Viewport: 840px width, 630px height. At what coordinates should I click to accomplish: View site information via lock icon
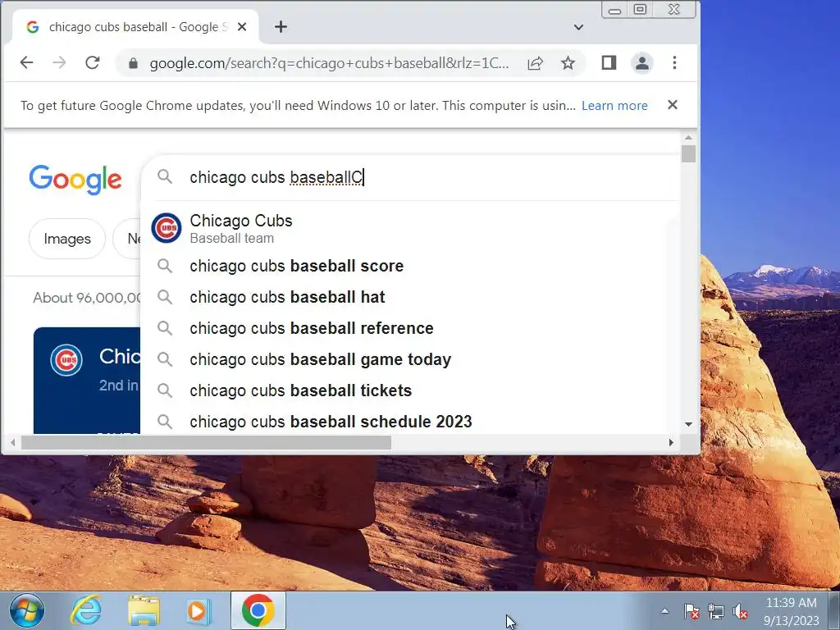point(134,63)
